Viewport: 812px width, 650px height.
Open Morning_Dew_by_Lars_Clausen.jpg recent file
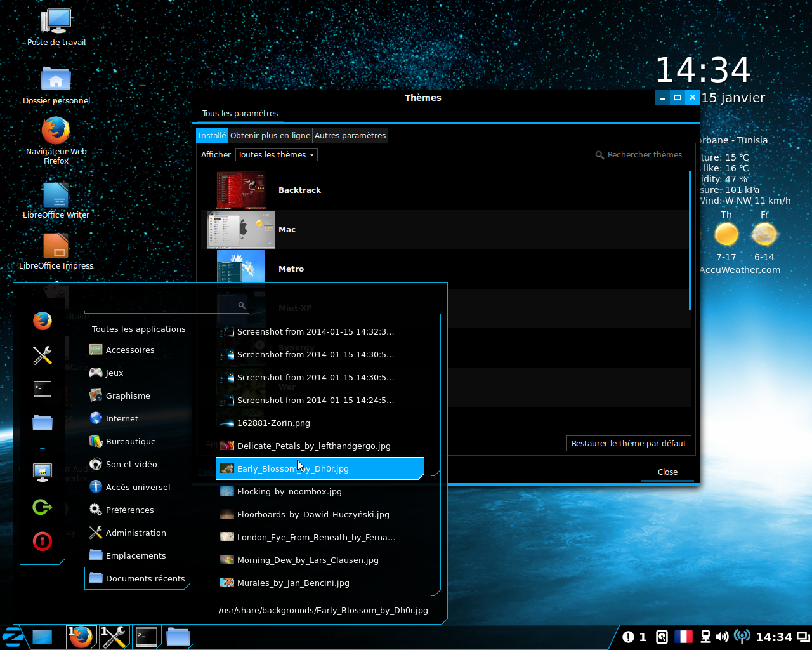coord(320,560)
